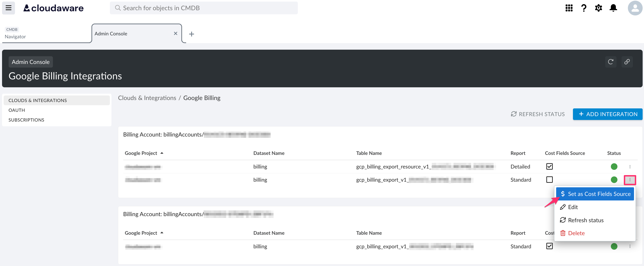Uncheck Cost Fields Source in the bottom billing table

pos(549,246)
